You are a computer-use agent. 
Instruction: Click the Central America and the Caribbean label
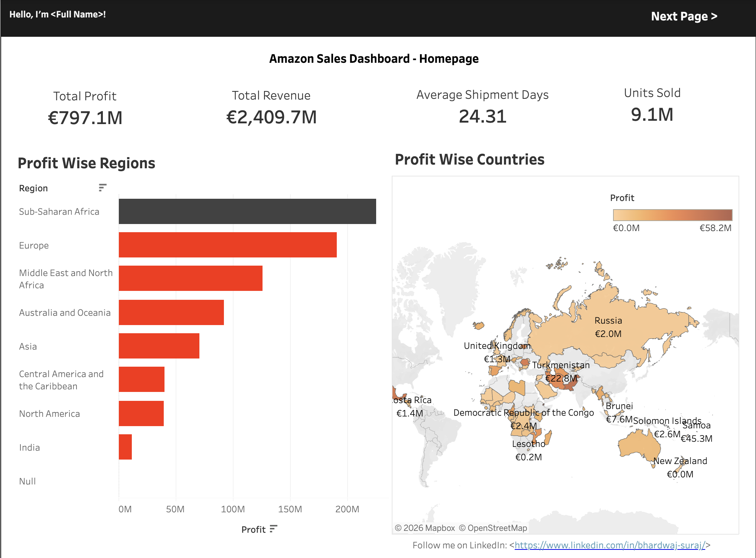pos(61,380)
